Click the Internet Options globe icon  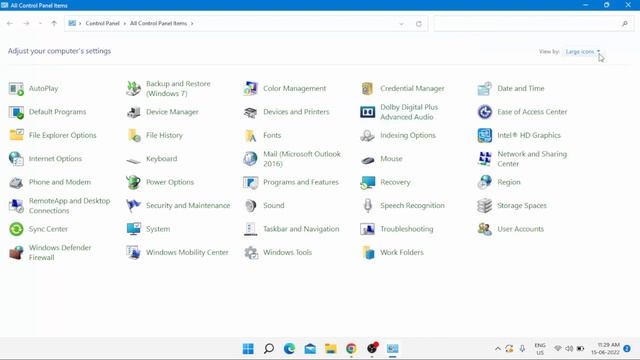(16, 159)
